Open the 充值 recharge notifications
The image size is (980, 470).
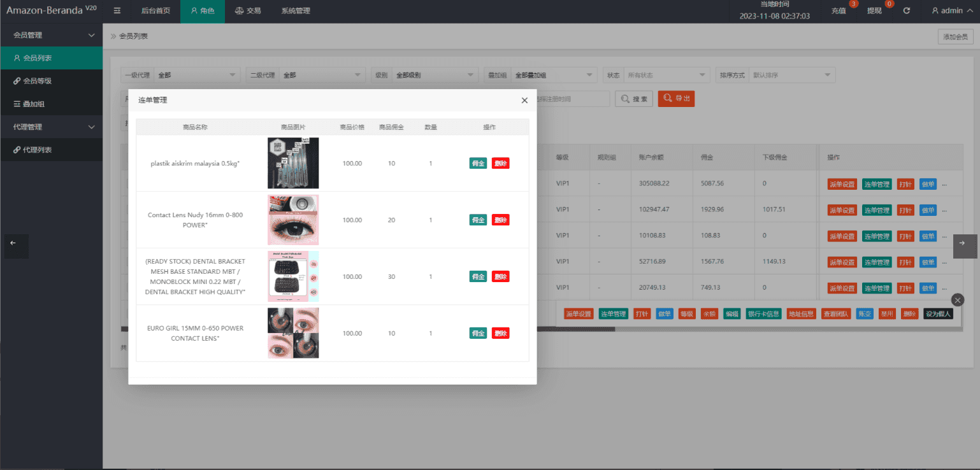(x=839, y=11)
